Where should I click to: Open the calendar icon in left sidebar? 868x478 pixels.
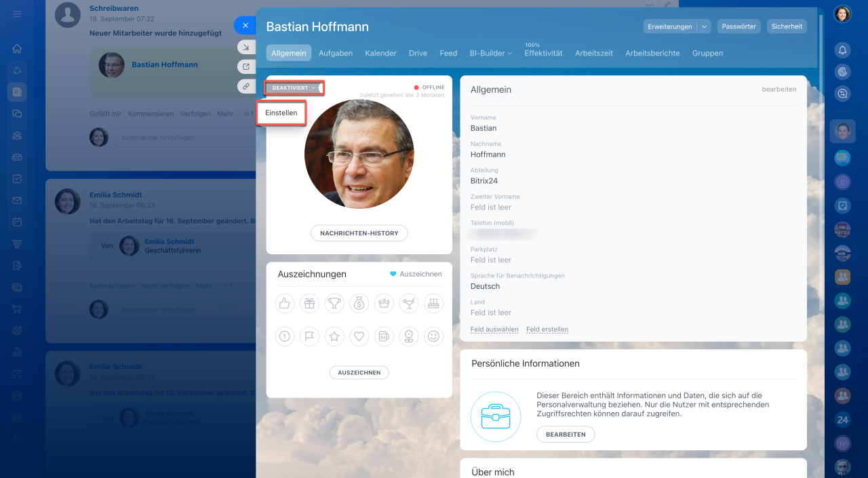point(17,222)
